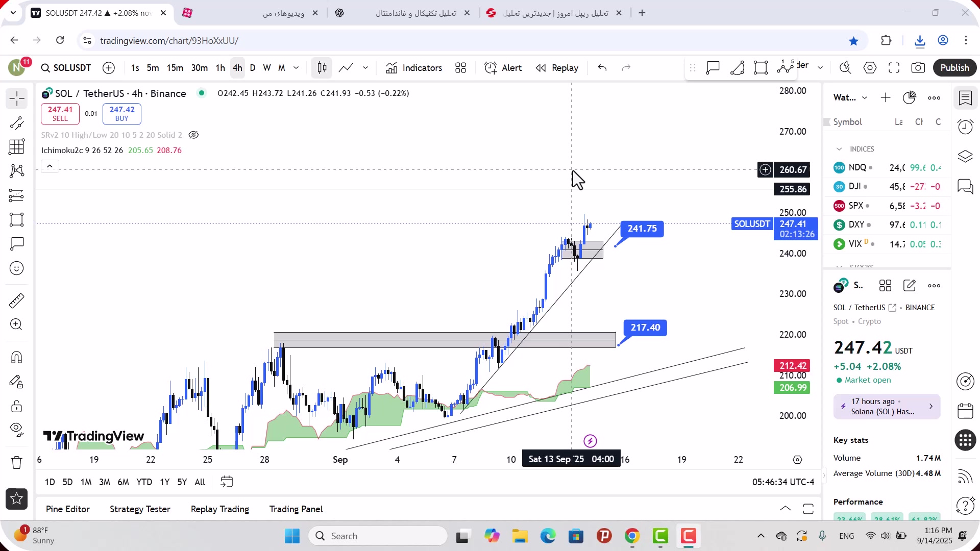Add symbol to watchlist
The width and height of the screenshot is (980, 551).
point(886,97)
